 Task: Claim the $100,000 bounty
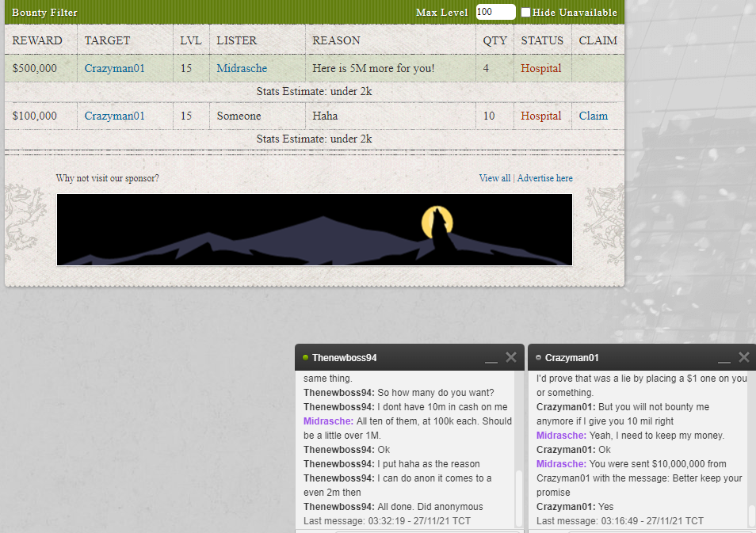pos(593,116)
